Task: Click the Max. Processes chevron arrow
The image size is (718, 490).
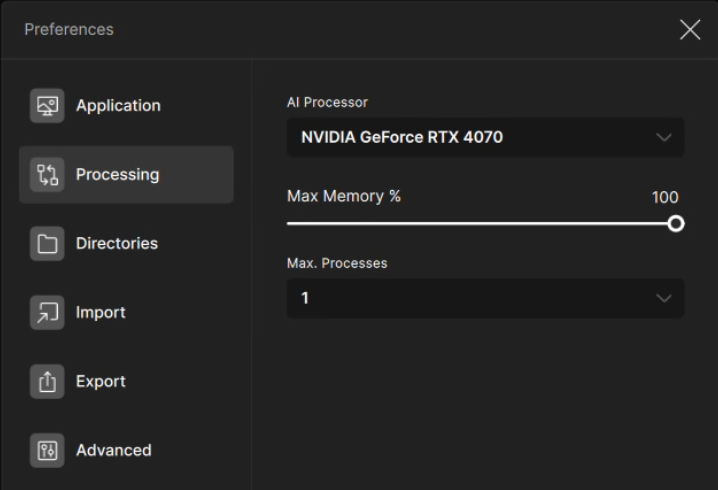Action: (665, 298)
